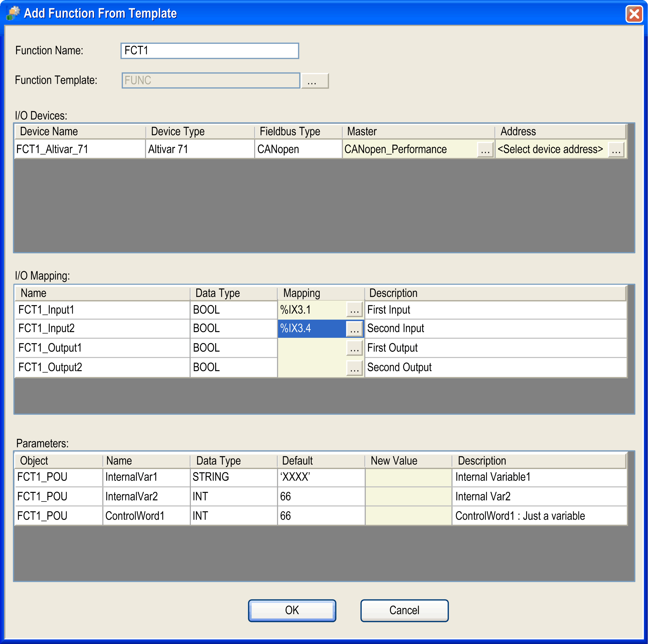Viewport: 648px width, 644px height.
Task: Open the Master browse button for CANopen_Performance
Action: 485,149
